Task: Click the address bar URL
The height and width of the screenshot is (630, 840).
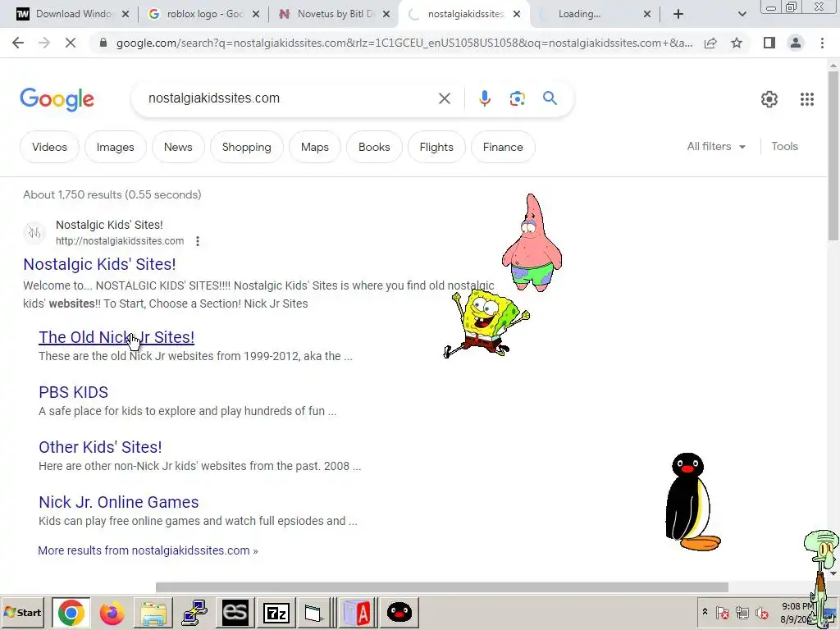Action: [x=404, y=43]
